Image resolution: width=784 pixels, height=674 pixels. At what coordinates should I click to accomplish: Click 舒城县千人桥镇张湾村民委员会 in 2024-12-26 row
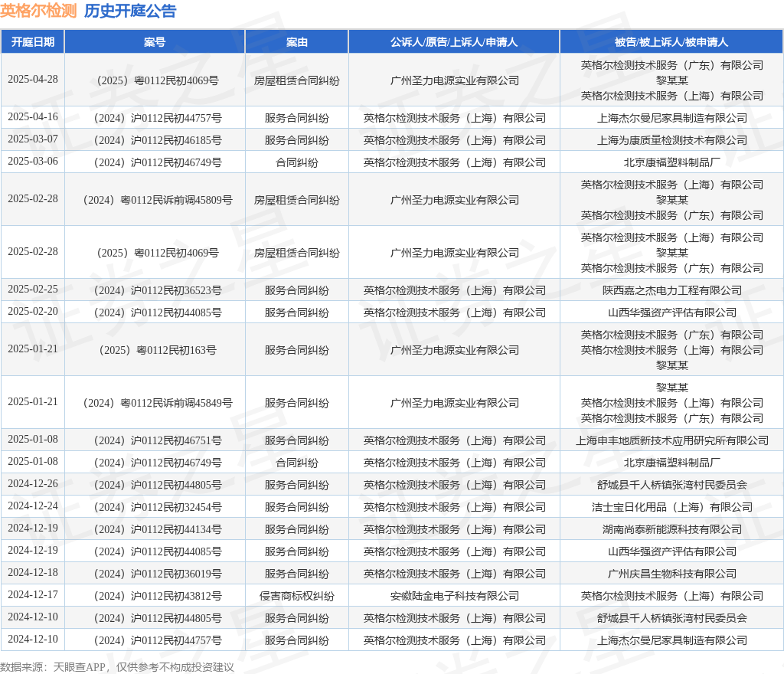point(671,485)
